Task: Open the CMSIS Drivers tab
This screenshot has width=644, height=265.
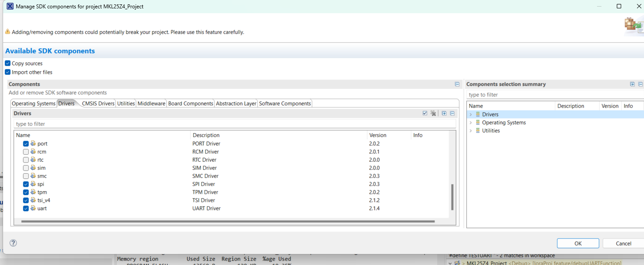Action: tap(98, 104)
